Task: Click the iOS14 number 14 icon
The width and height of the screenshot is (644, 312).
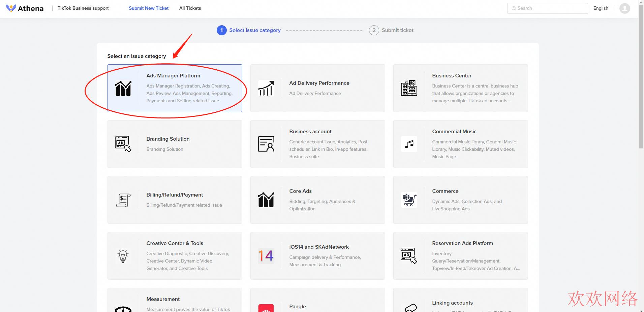Action: coord(266,256)
